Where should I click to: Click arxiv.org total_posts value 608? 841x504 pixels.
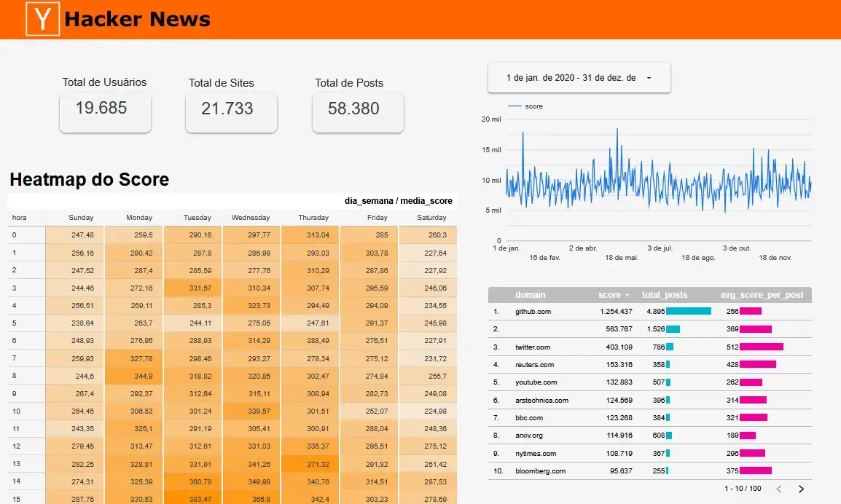point(659,436)
